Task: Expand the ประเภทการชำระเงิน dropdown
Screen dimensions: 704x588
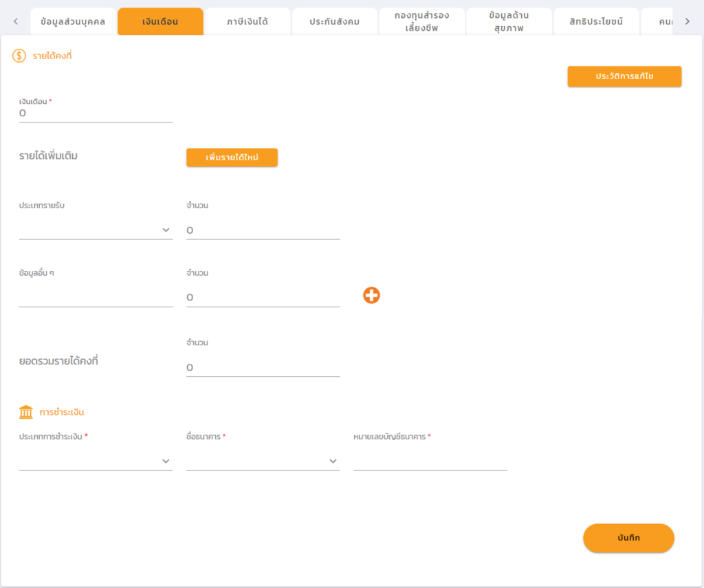Action: 96,461
